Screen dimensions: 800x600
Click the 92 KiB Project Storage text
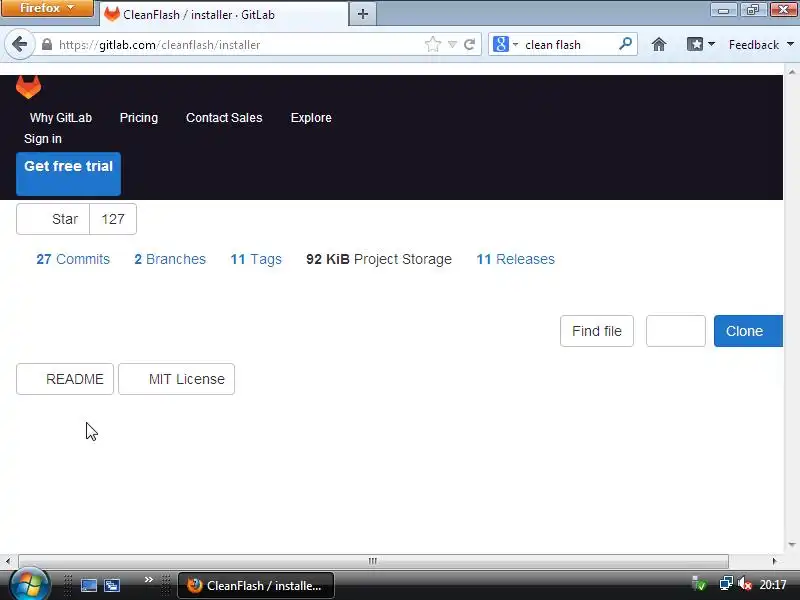379,259
